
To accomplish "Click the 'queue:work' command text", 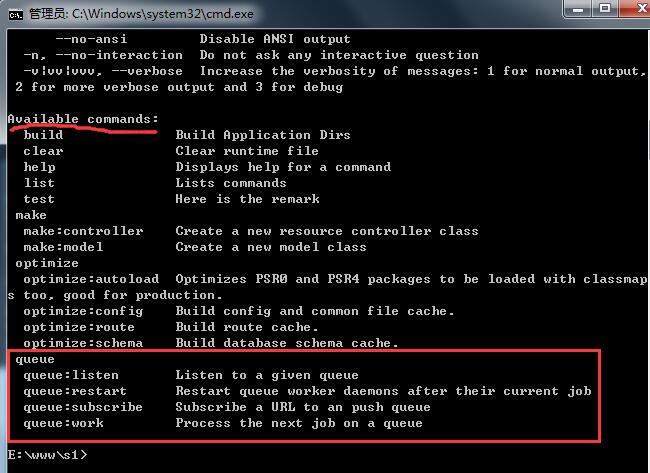I will pyautogui.click(x=63, y=423).
